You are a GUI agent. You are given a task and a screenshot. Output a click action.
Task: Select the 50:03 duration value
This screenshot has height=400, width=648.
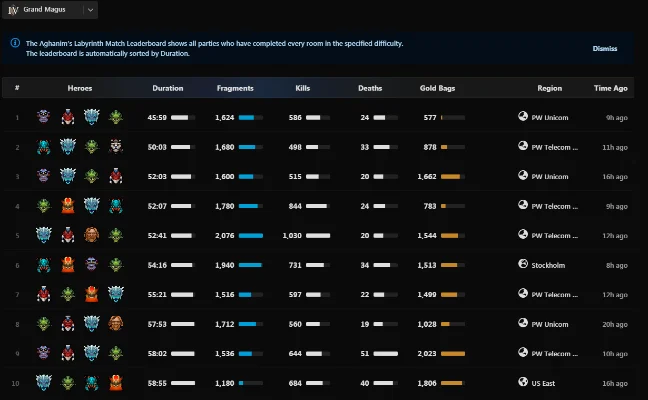click(157, 147)
